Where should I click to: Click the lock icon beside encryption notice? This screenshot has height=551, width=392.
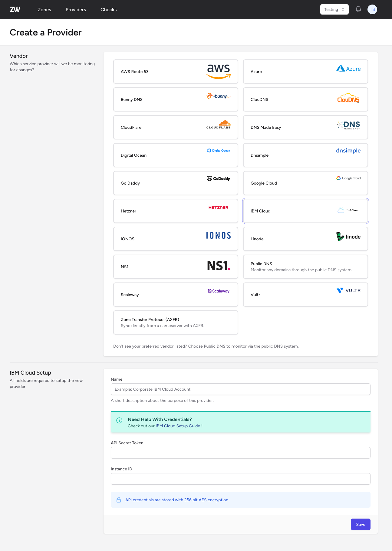[119, 500]
